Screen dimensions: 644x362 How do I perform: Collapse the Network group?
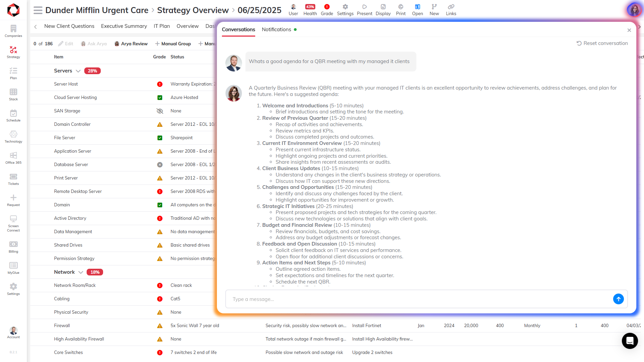click(x=81, y=272)
